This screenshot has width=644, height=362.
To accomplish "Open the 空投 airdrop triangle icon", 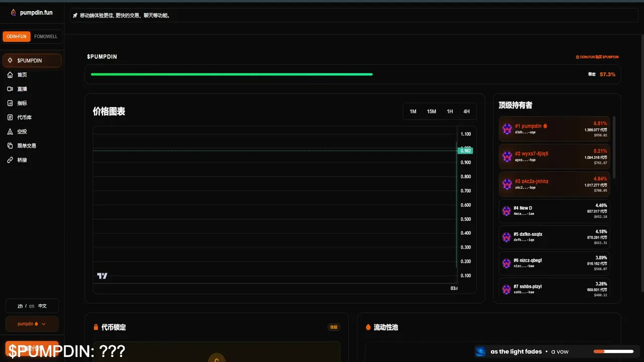I will pos(10,132).
